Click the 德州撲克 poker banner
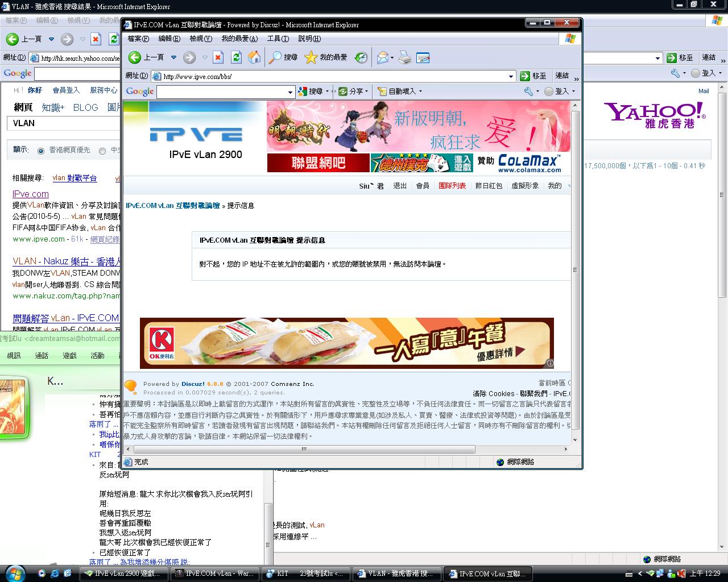The image size is (728, 582). [x=422, y=163]
